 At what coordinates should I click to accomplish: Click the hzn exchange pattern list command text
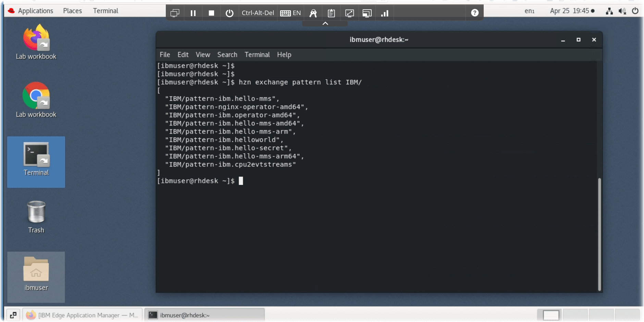300,82
